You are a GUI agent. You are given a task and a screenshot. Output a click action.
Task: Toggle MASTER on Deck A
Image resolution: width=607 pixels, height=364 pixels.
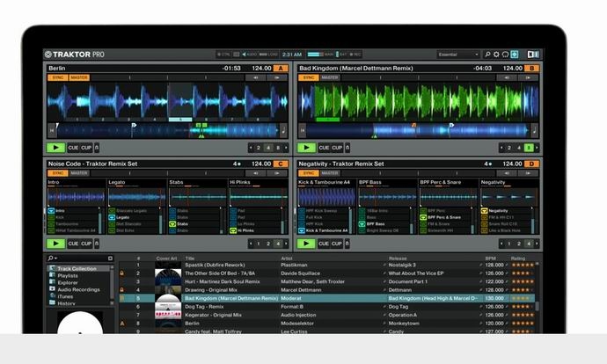[79, 77]
